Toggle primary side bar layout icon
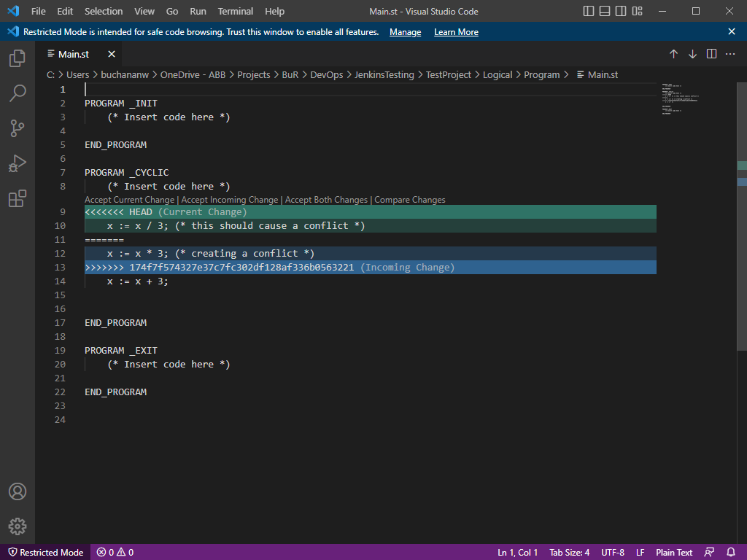Image resolution: width=747 pixels, height=560 pixels. click(589, 11)
